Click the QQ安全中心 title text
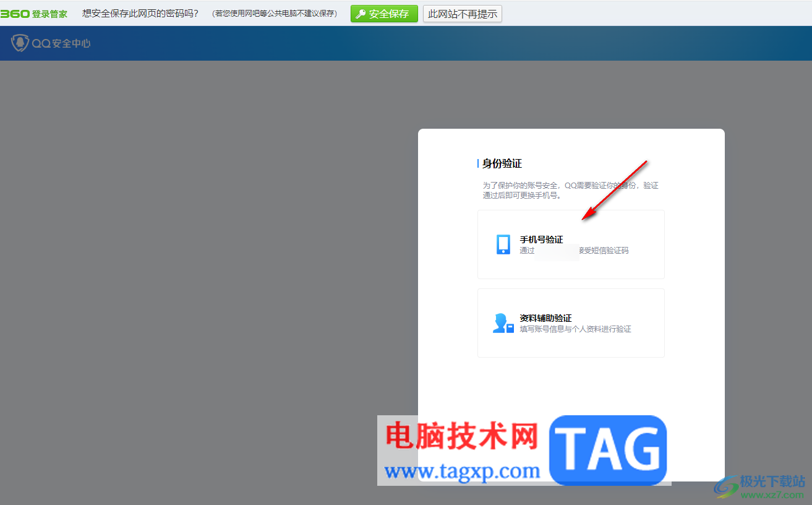 point(61,43)
